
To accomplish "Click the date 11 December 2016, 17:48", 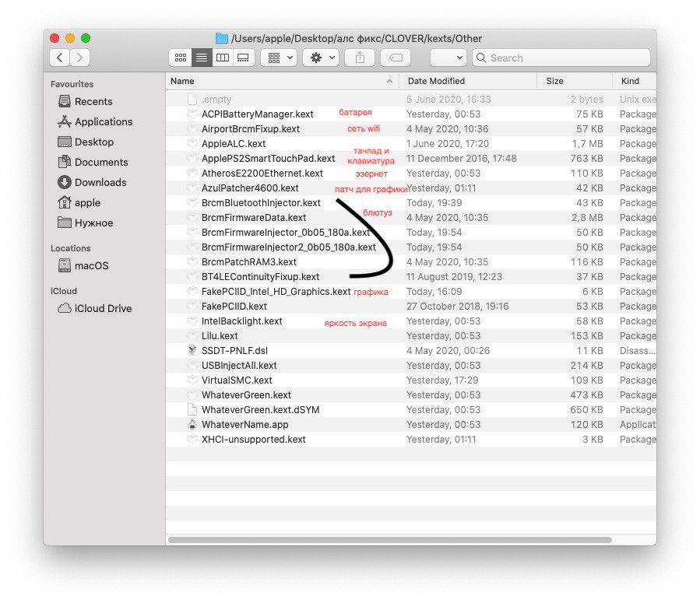I will pyautogui.click(x=461, y=158).
